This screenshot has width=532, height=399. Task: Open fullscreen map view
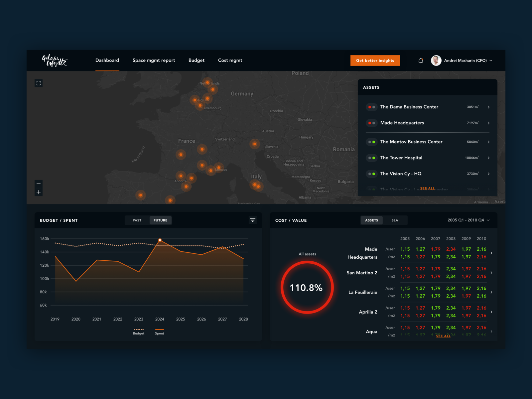pyautogui.click(x=39, y=83)
